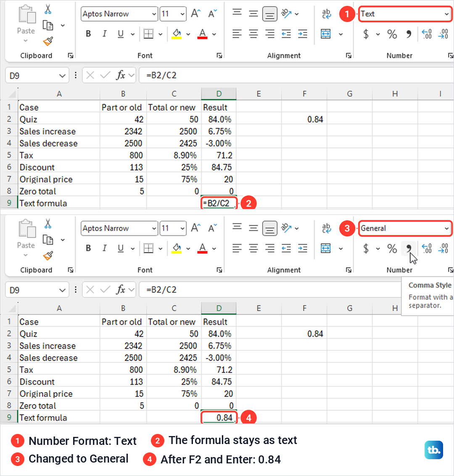The height and width of the screenshot is (476, 454).
Task: Toggle Center alignment in the Text-format ribbon
Action: pyautogui.click(x=253, y=34)
